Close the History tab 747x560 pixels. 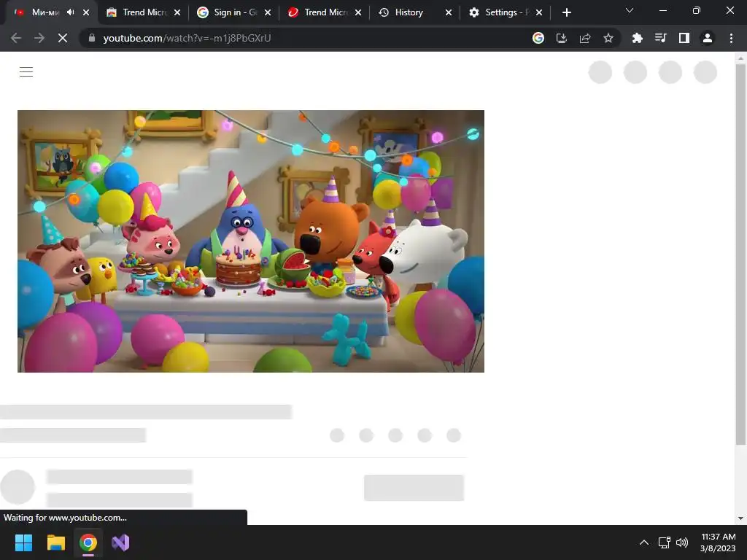click(x=449, y=12)
